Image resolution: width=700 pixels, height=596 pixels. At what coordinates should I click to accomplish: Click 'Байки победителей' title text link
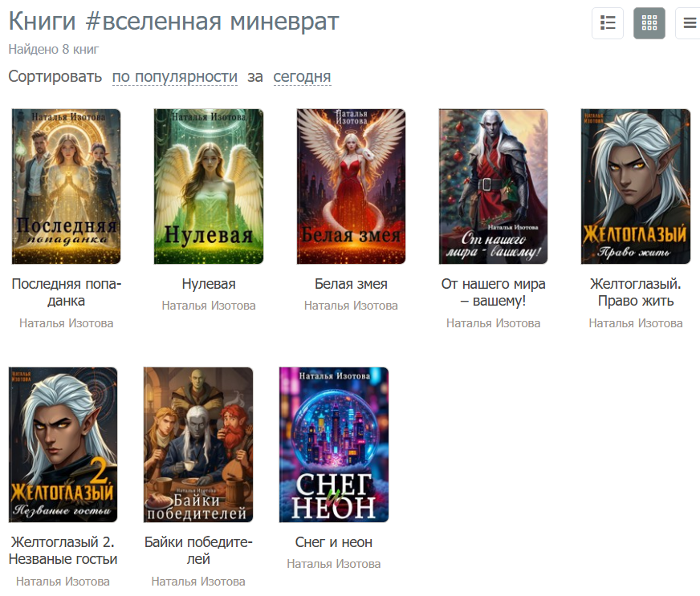[198, 550]
